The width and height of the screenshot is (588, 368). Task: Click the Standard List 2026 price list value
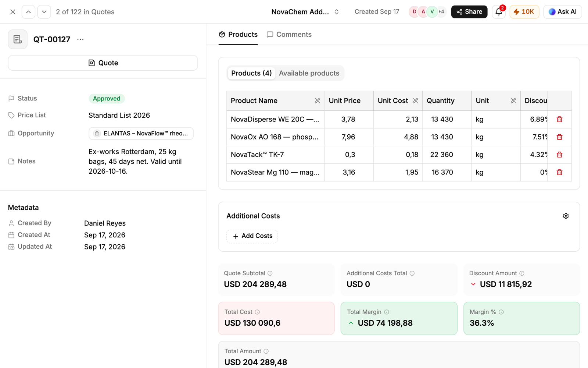[119, 116]
